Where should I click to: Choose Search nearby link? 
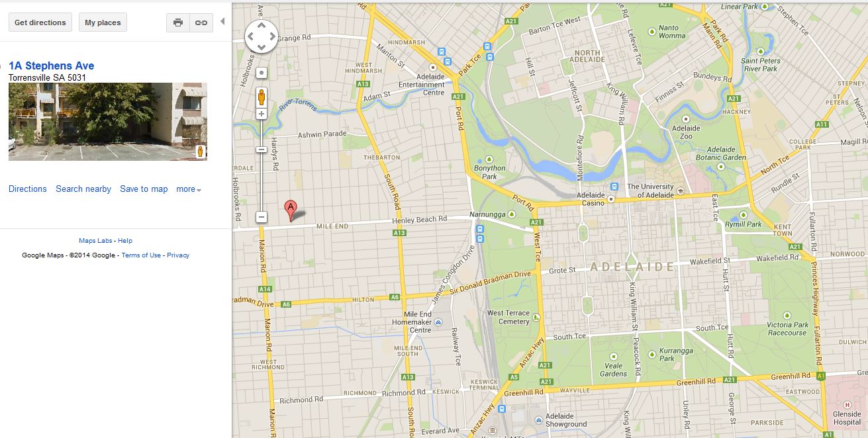(x=83, y=189)
